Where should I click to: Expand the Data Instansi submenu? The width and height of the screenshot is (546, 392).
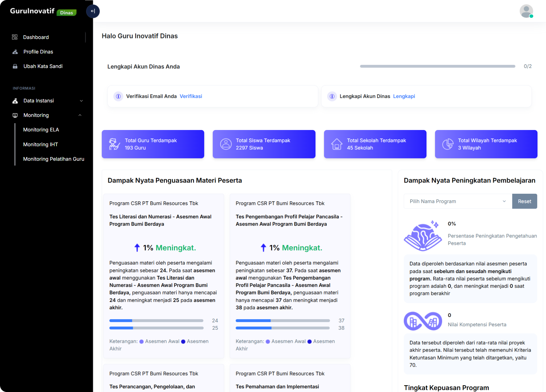(x=81, y=101)
